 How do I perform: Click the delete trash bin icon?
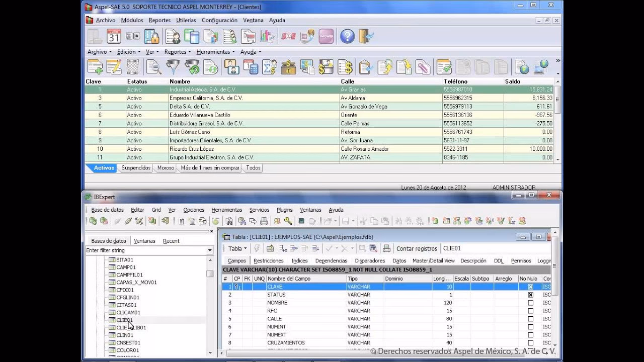pos(133,66)
